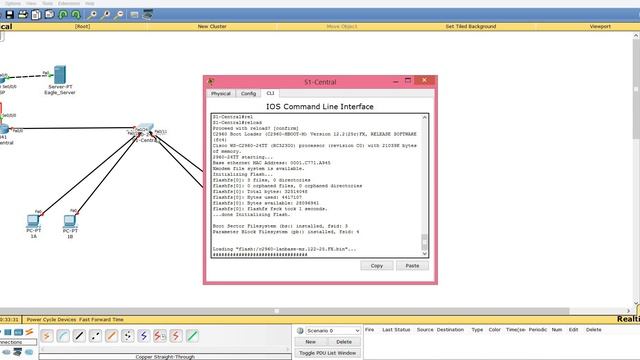Screen dimensions: 640x360
Task: Click Fast Forward Time
Action: 101,320
